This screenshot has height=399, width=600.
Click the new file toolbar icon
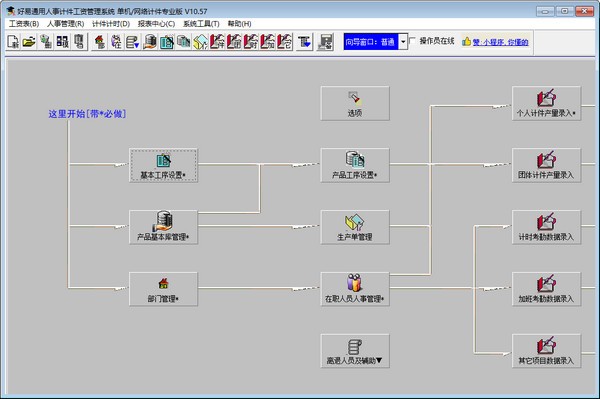tap(13, 42)
